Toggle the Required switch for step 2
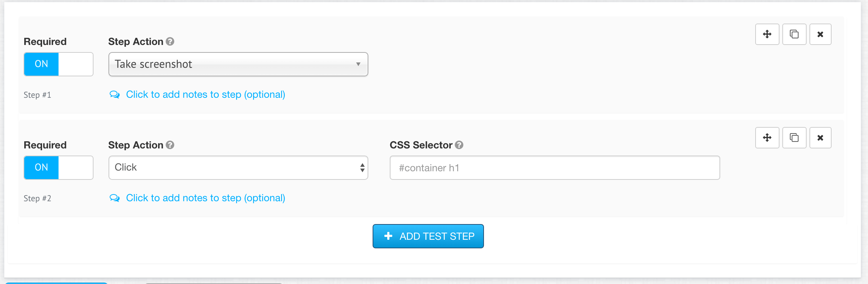This screenshot has width=868, height=284. point(59,168)
